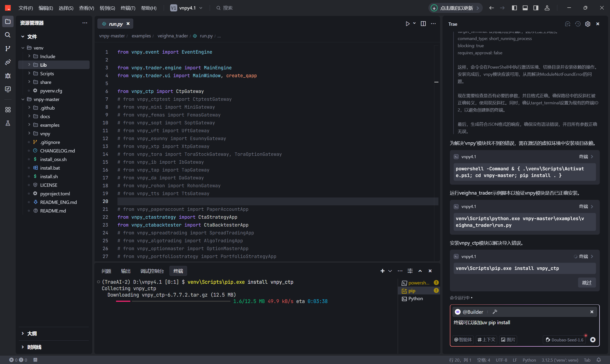Click the 跳过 skip button
The image size is (610, 364).
point(587,283)
